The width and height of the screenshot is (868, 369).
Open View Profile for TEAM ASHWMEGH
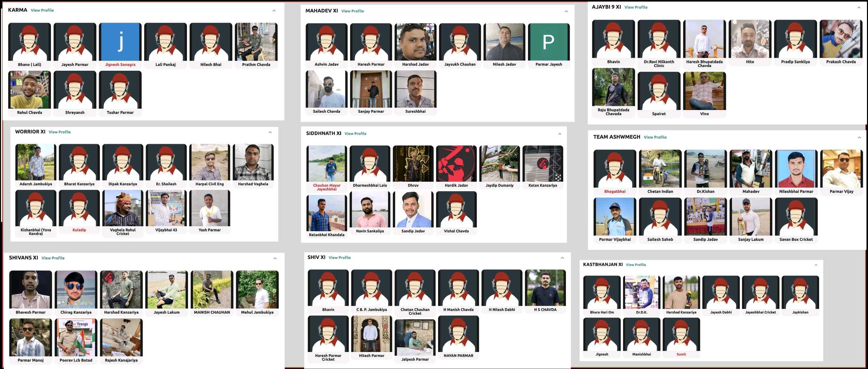tap(655, 137)
